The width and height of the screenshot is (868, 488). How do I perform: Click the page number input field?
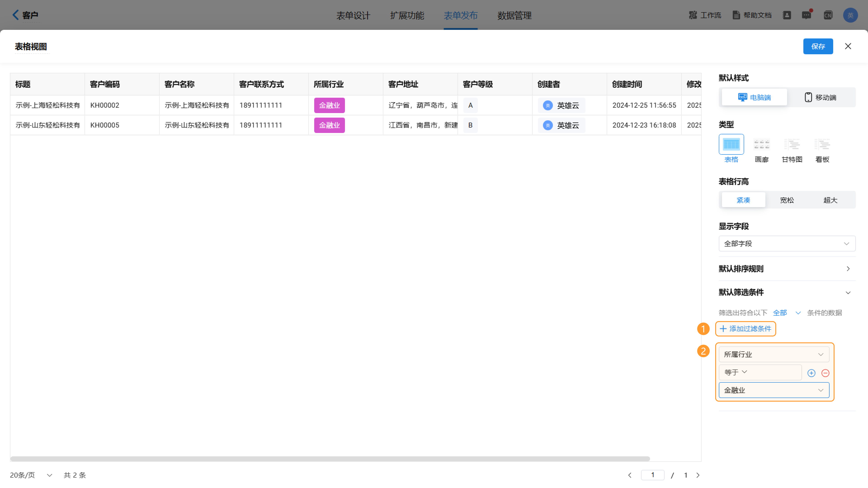coord(652,475)
